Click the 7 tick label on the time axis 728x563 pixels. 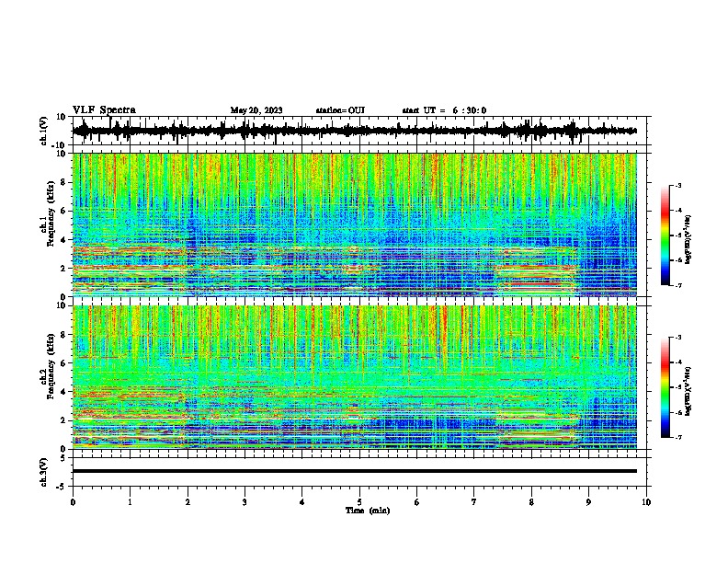[474, 502]
